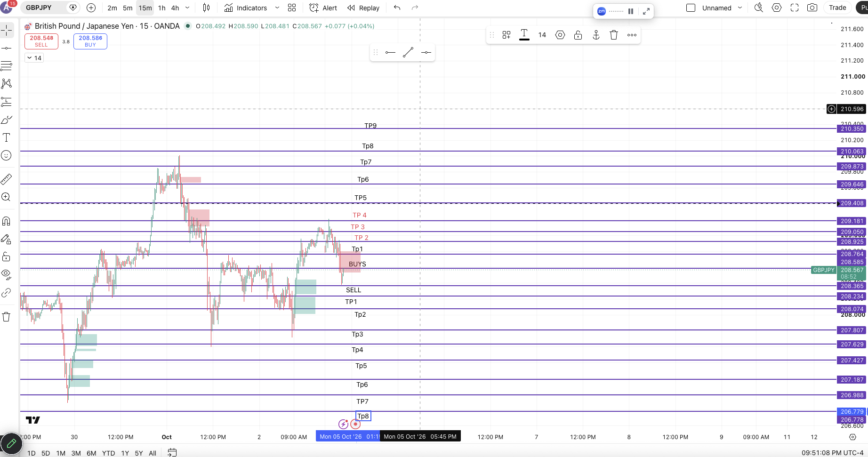Enter fullscreen mode
868x457 pixels.
(795, 8)
